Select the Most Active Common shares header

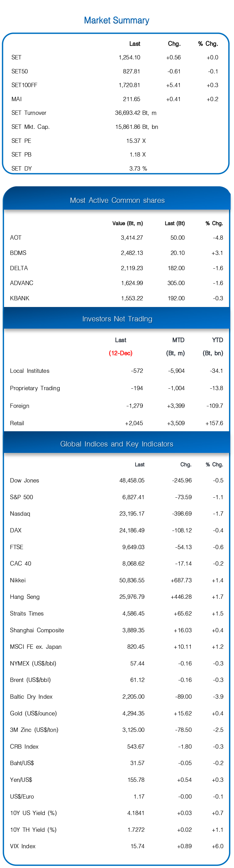click(x=117, y=200)
